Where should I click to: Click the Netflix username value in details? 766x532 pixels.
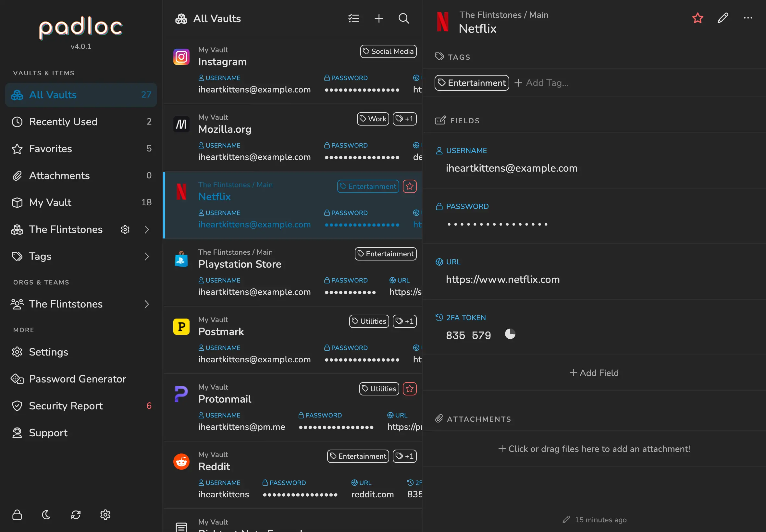512,168
